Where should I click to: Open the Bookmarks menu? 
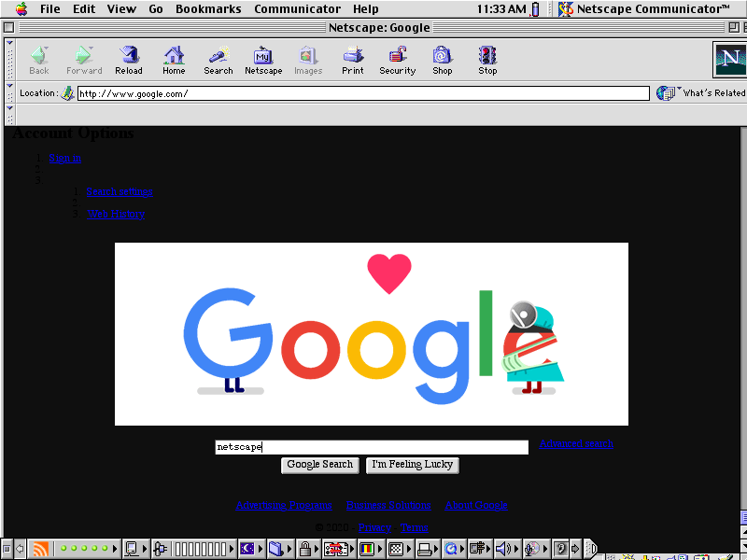point(208,9)
